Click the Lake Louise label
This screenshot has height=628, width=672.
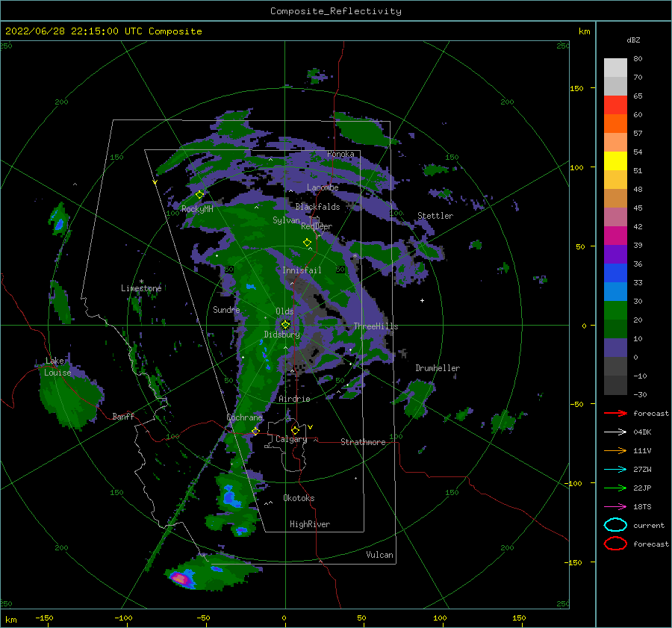[x=57, y=367]
